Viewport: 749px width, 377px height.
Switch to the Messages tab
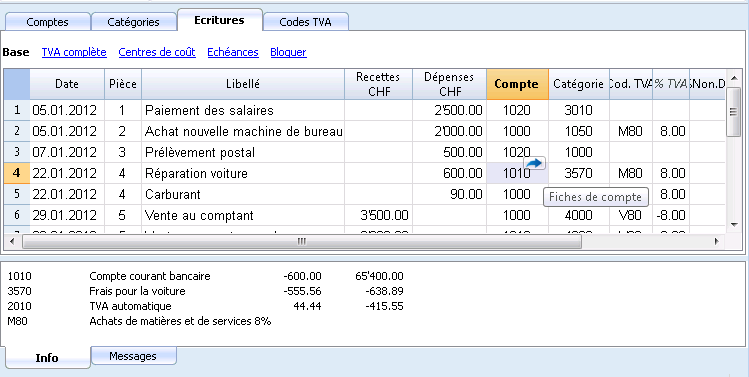tap(133, 356)
